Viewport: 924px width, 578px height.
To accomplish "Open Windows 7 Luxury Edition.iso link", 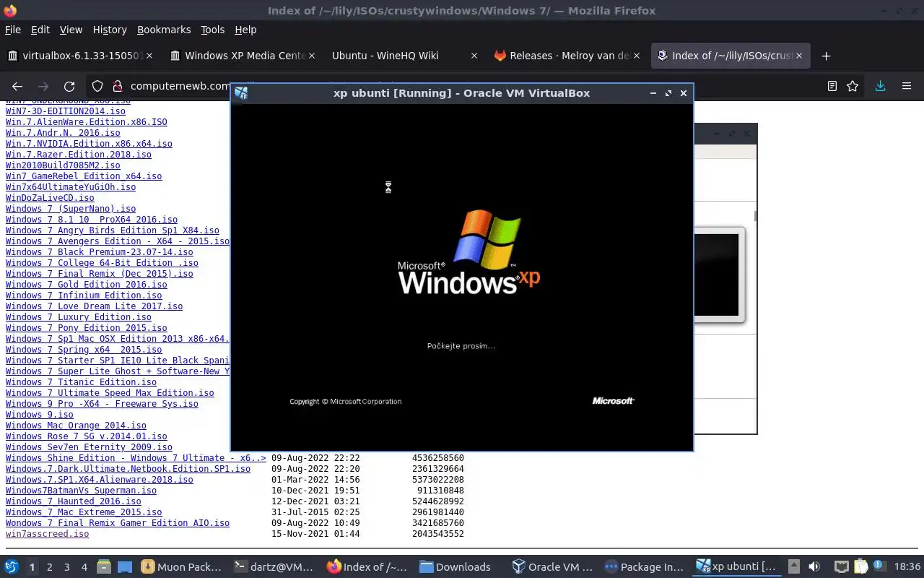I will pos(79,317).
